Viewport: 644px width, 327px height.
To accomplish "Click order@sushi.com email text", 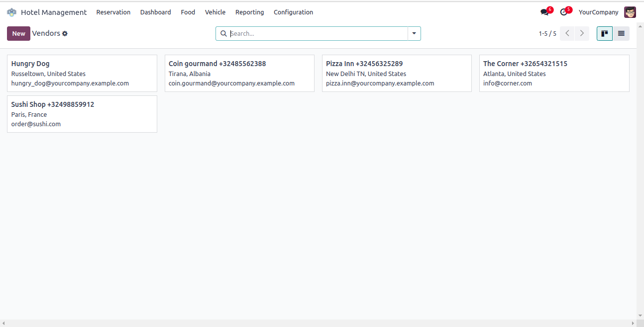I will (36, 124).
